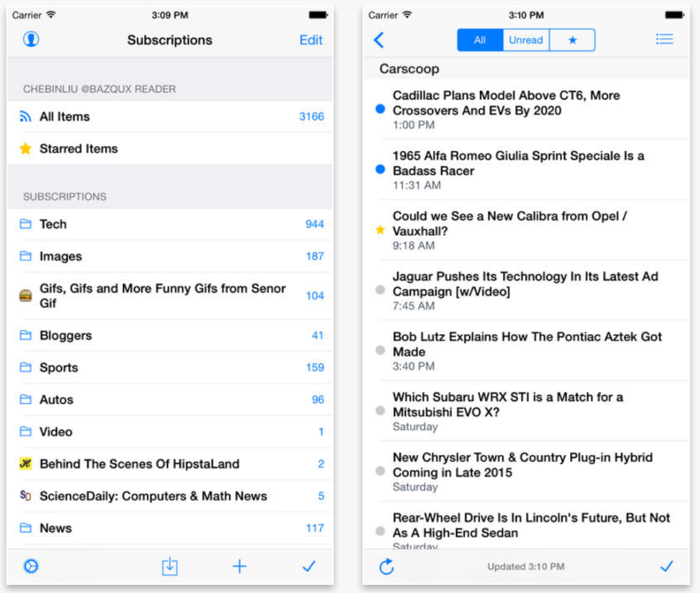Viewport: 700px width, 593px height.
Task: Select the starred filter tab
Action: tap(572, 40)
